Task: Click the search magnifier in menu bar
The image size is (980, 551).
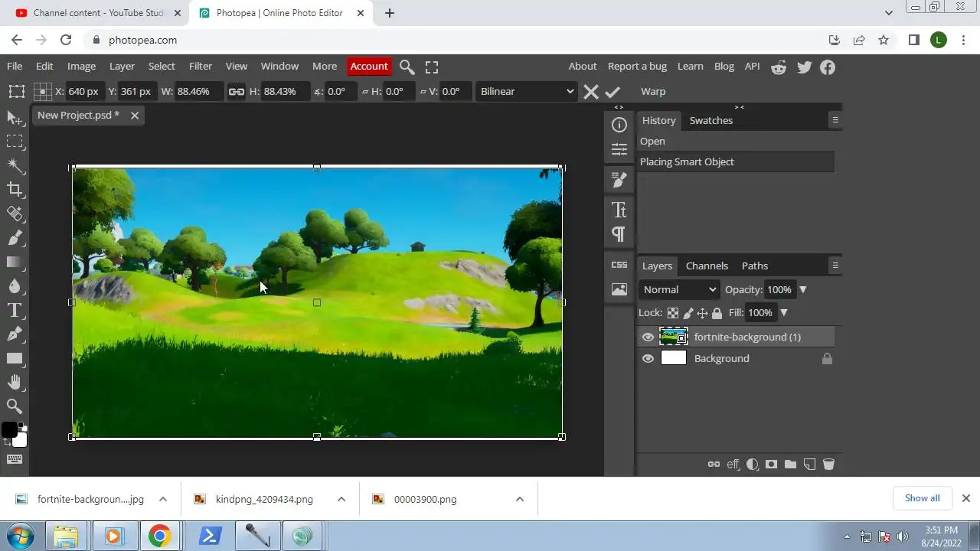Action: pos(407,67)
